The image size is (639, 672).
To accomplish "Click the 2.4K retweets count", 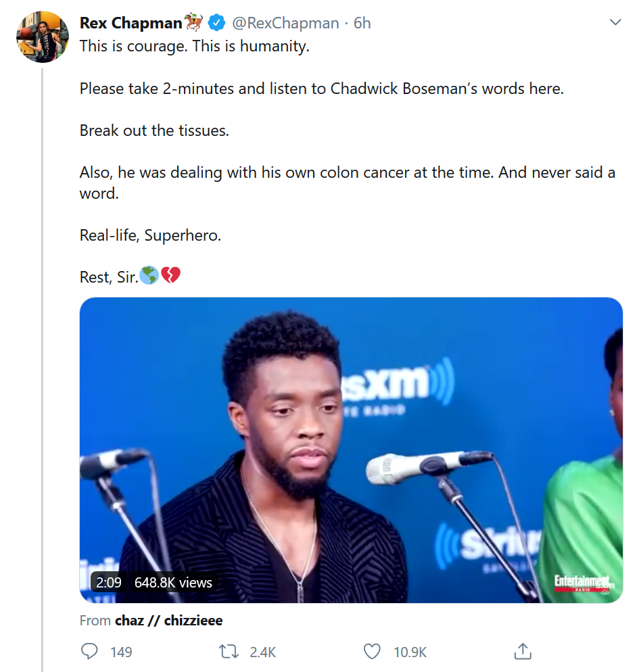I will click(x=262, y=652).
